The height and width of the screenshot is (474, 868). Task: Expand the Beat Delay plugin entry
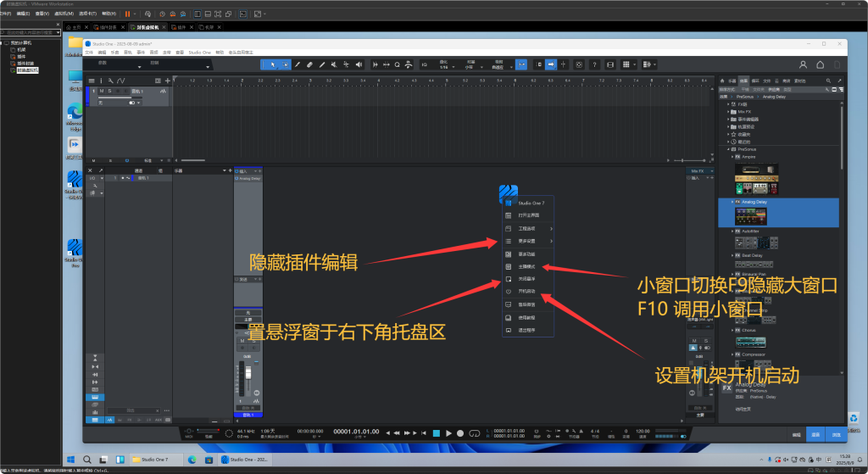coord(732,256)
